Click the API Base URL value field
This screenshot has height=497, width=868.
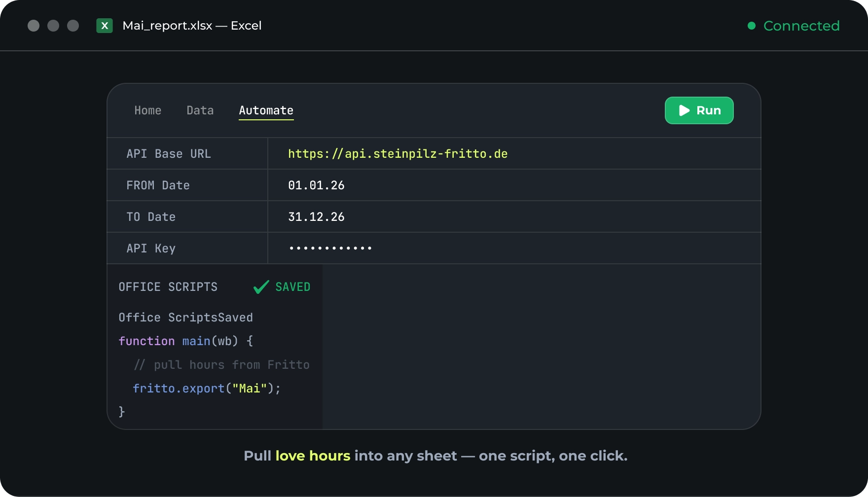(x=514, y=154)
